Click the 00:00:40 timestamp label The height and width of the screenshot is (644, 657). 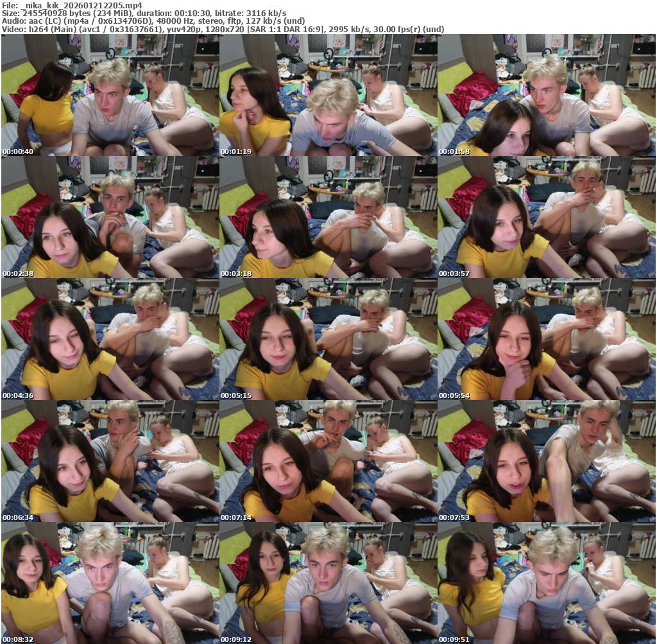point(18,152)
